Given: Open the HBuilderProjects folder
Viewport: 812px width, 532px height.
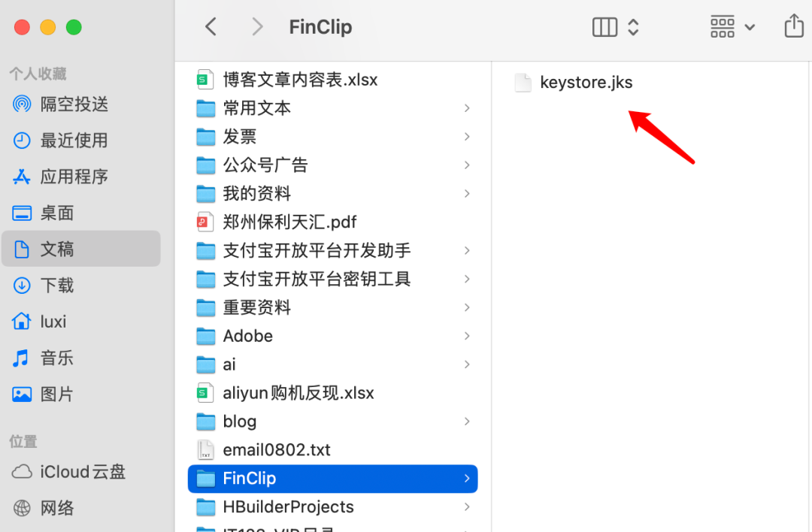Looking at the screenshot, I should [x=332, y=506].
